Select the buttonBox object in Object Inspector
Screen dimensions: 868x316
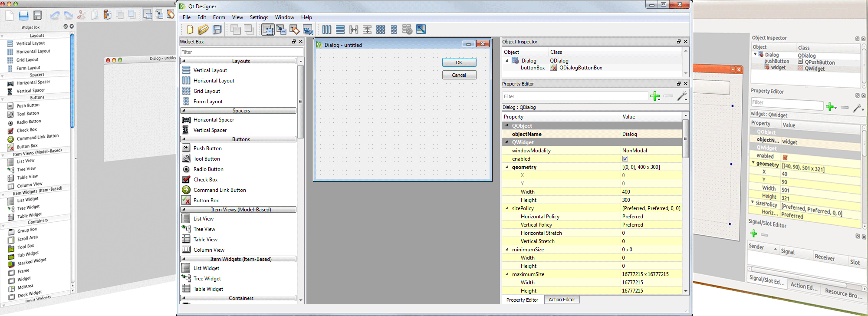click(x=533, y=68)
